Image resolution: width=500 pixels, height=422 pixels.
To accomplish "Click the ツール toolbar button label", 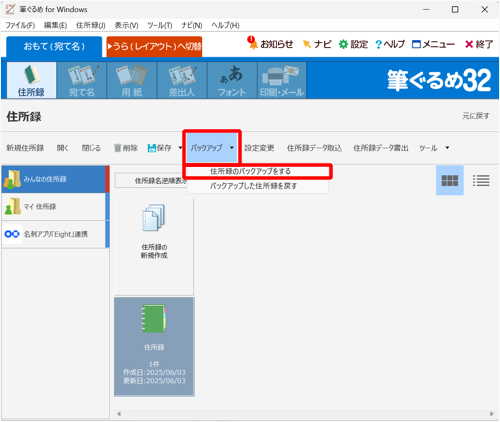I will 428,148.
